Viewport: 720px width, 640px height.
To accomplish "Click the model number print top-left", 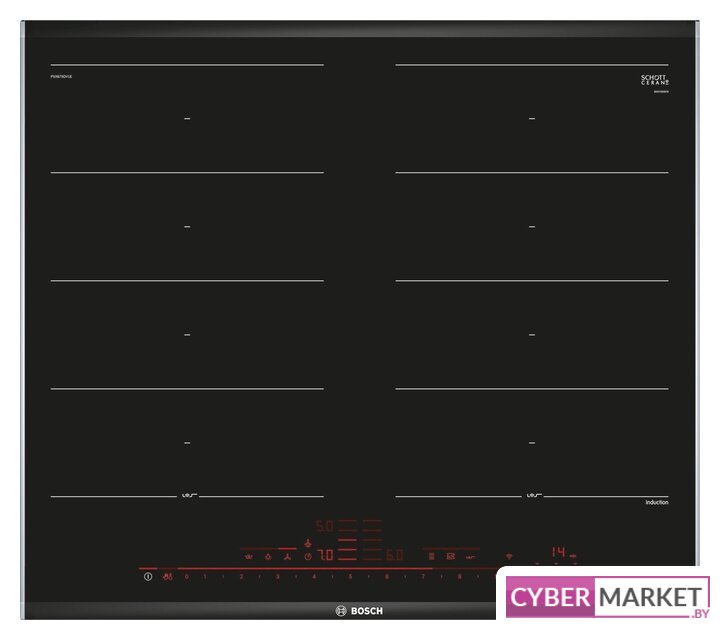I will point(61,77).
